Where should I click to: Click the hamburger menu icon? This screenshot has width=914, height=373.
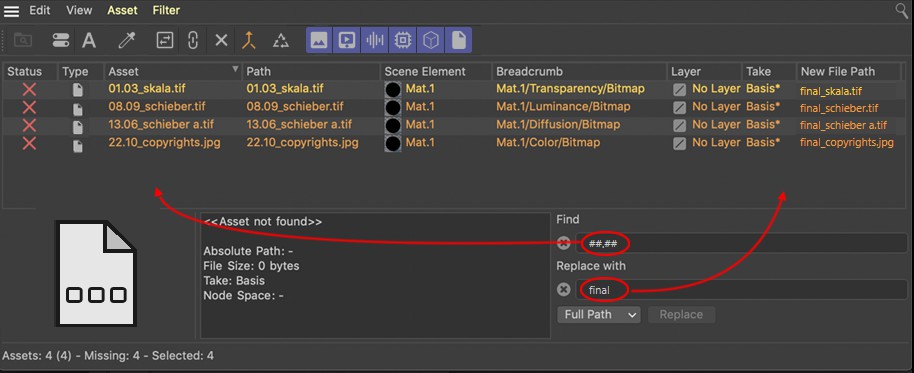click(x=11, y=10)
